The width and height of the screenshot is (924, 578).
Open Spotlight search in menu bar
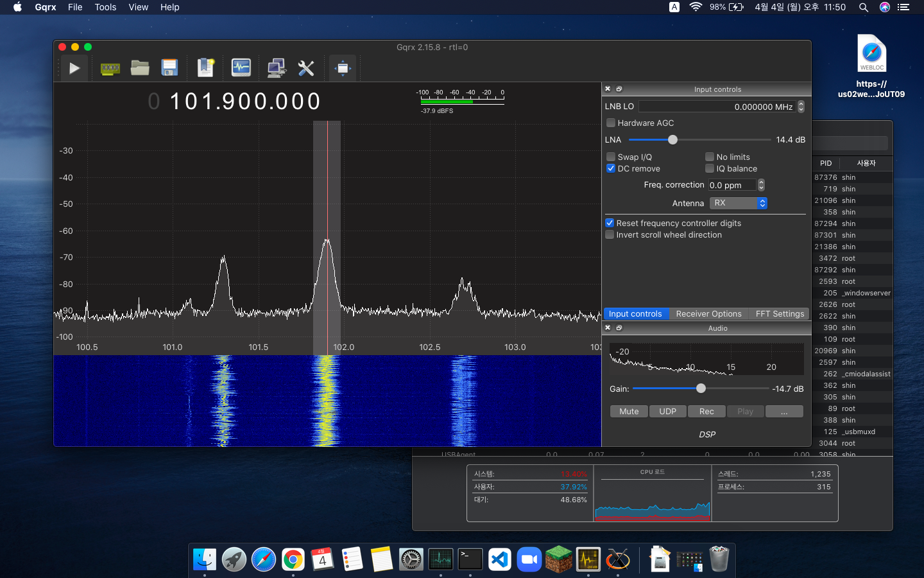(x=864, y=7)
